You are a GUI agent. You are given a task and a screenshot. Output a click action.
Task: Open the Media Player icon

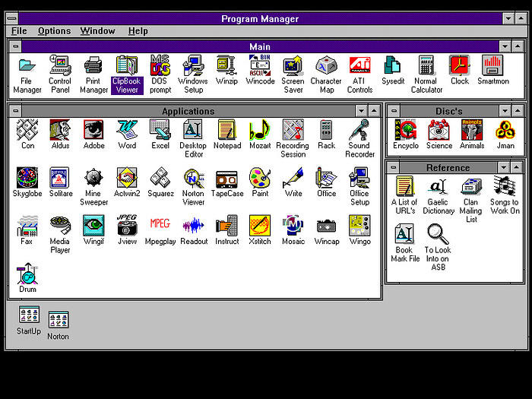(x=60, y=226)
